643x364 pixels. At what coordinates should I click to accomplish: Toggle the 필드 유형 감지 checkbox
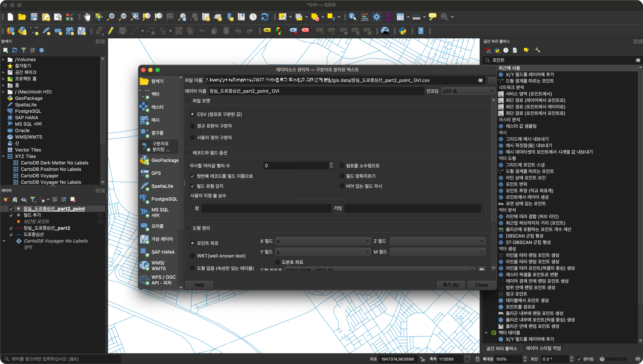point(192,186)
